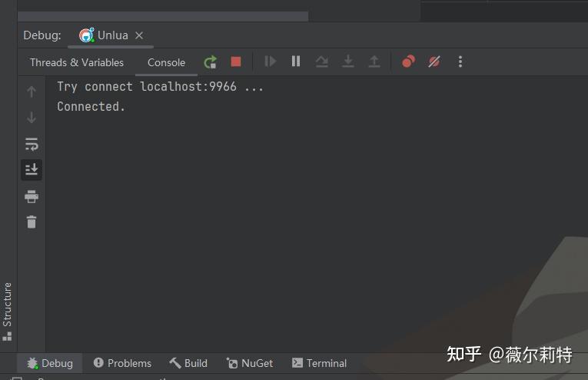This screenshot has width=588, height=380.
Task: Click the console up arrow
Action: click(32, 92)
